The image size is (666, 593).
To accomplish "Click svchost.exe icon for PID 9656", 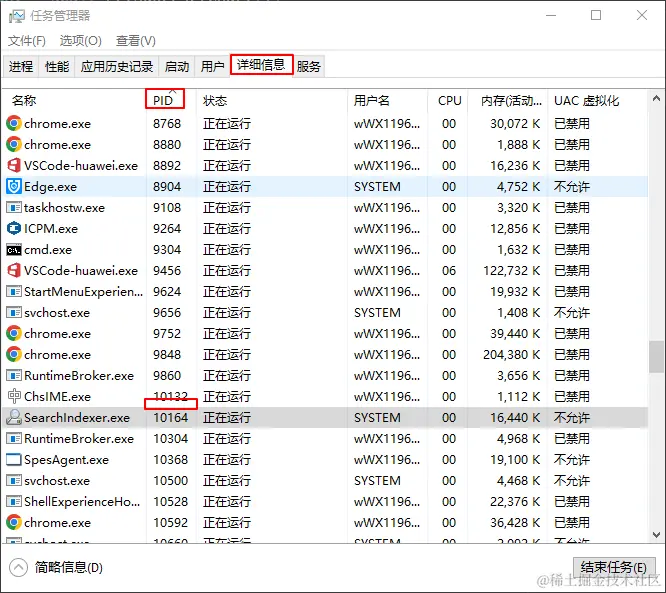I will point(14,313).
